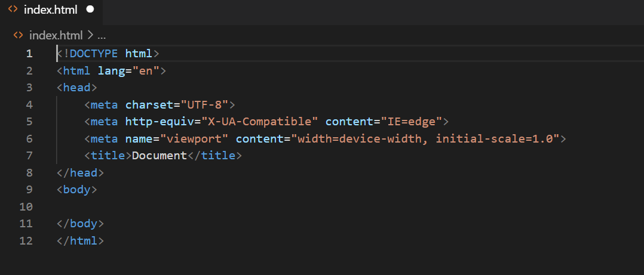Click the charset attribute on line 4
This screenshot has height=275, width=644.
[149, 105]
